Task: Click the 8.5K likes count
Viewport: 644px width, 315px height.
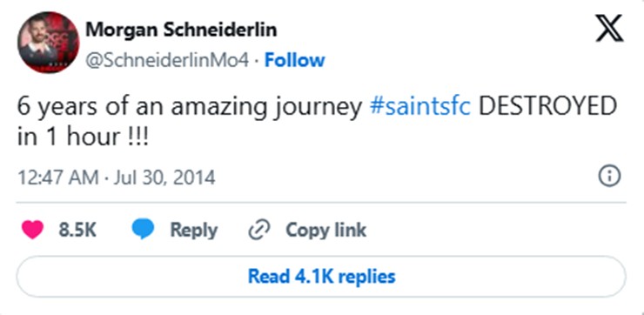Action: 77,230
